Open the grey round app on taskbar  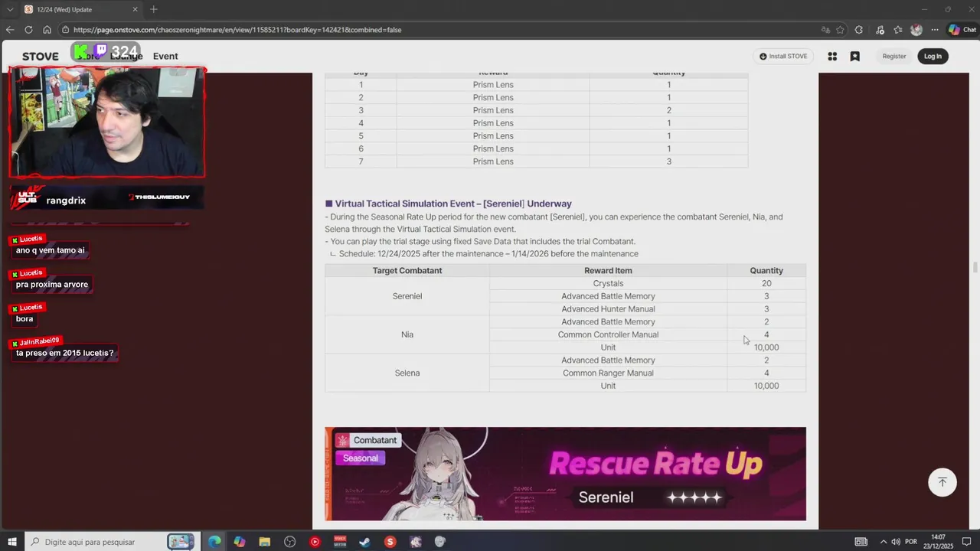pyautogui.click(x=440, y=542)
